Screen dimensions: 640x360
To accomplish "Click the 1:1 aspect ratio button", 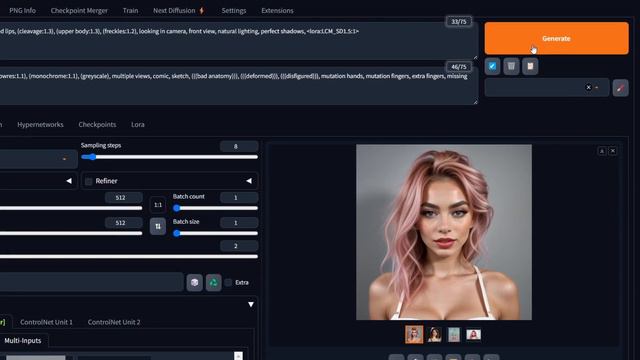I will click(x=158, y=205).
